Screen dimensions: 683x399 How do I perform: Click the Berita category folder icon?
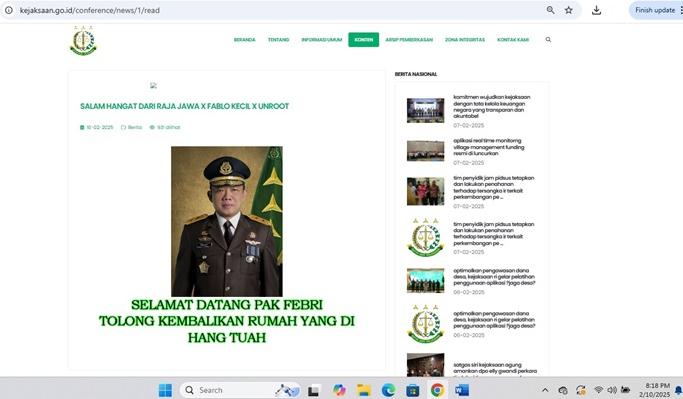[x=123, y=127]
